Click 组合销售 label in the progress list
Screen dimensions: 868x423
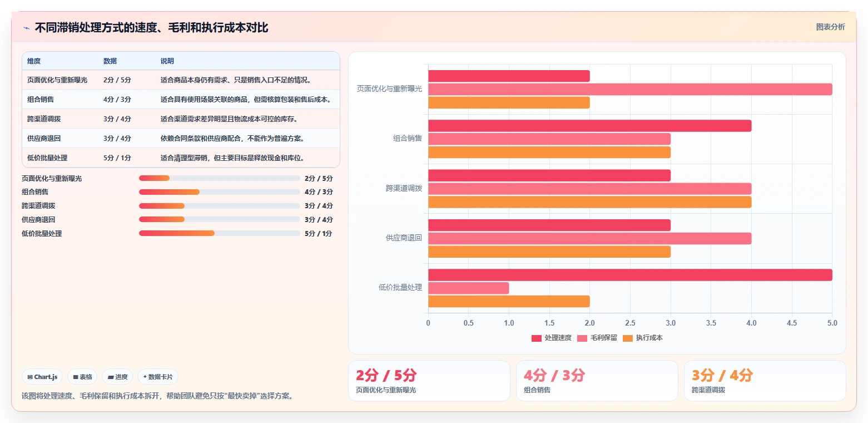click(35, 192)
